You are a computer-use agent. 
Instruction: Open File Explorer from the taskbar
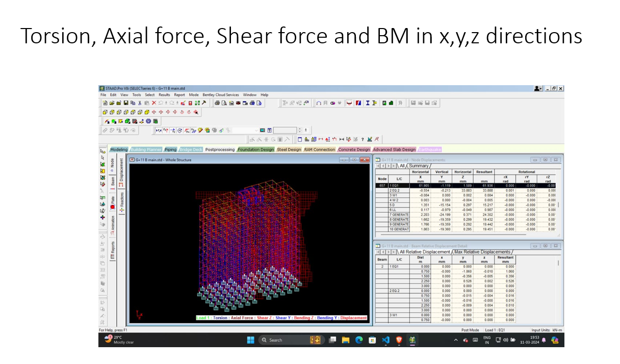coord(345,340)
